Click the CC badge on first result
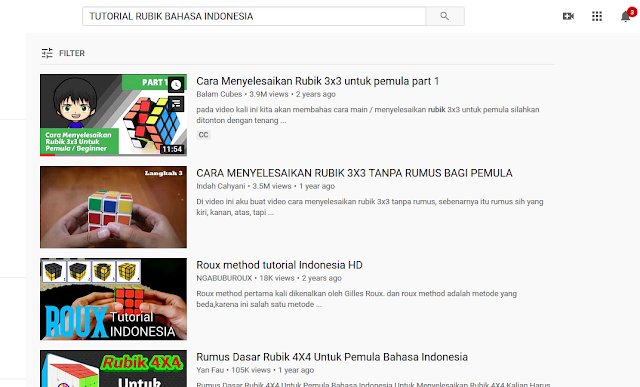This screenshot has height=387, width=640. click(203, 135)
